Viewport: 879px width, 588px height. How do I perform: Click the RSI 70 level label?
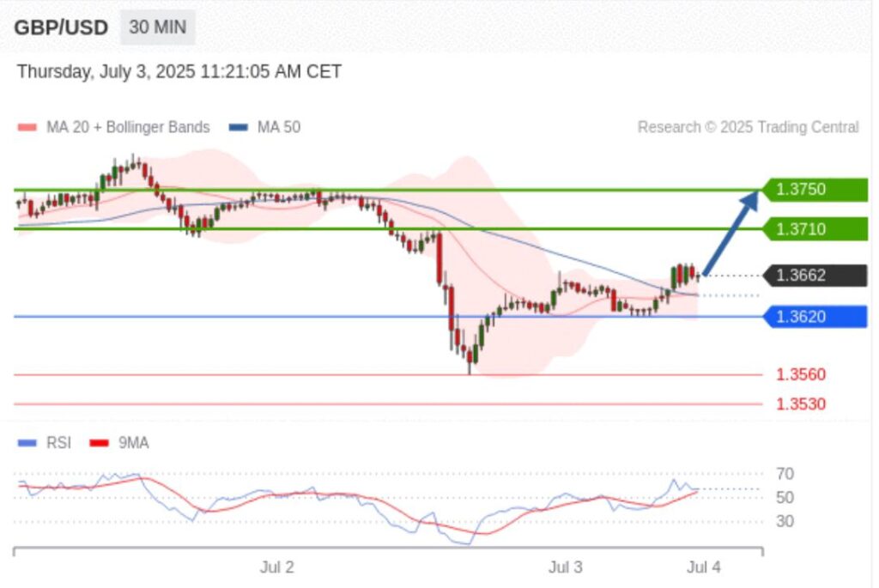785,474
